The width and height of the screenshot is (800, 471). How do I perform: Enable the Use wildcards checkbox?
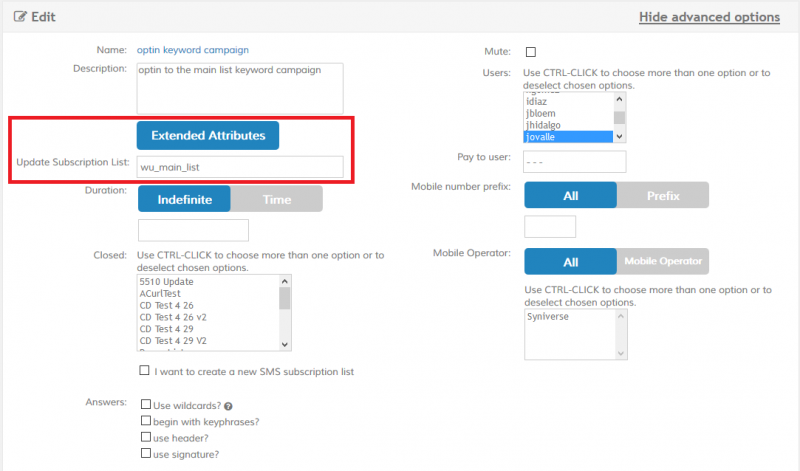146,405
